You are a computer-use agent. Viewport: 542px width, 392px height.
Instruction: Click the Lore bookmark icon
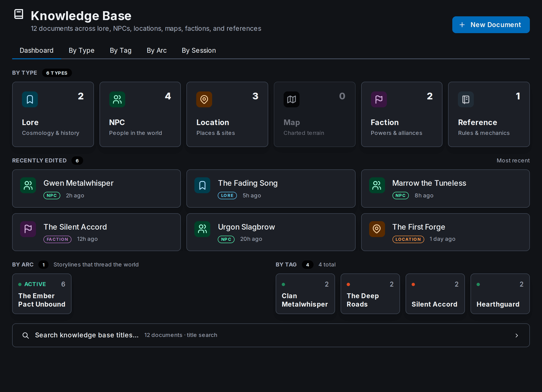[x=30, y=99]
